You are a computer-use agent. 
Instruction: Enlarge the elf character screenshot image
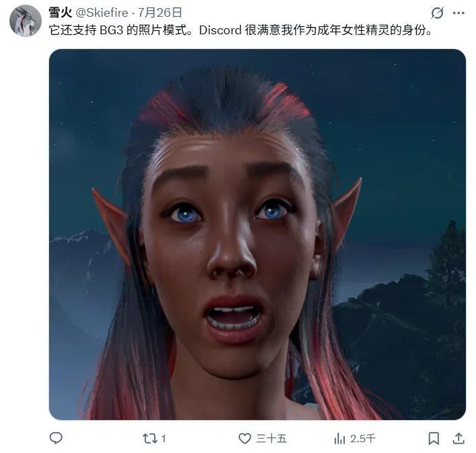coord(257,235)
